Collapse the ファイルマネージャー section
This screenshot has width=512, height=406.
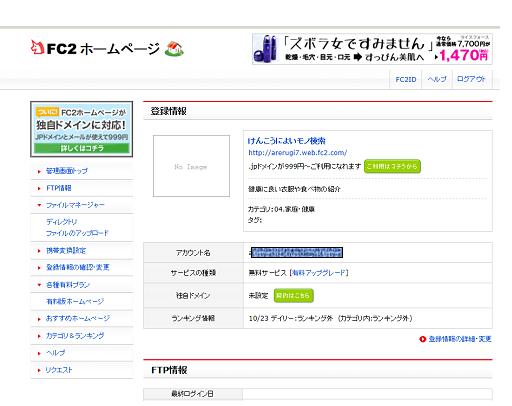[x=75, y=205]
